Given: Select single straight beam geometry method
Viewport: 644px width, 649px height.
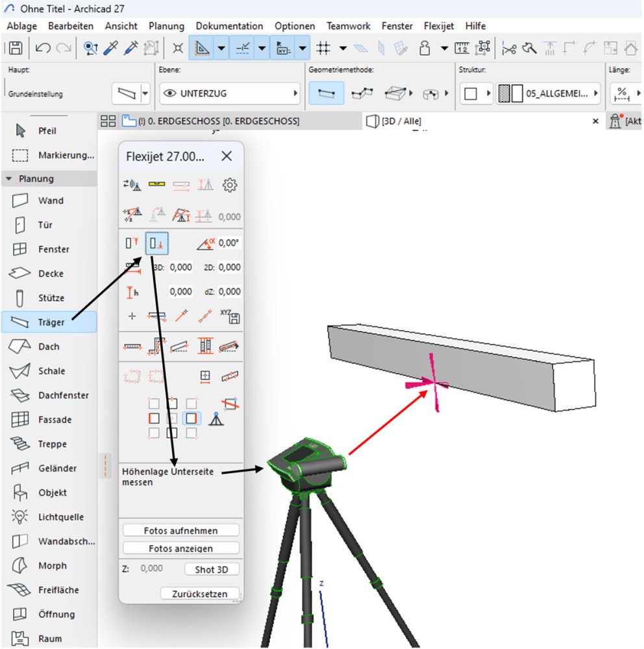Looking at the screenshot, I should click(327, 93).
